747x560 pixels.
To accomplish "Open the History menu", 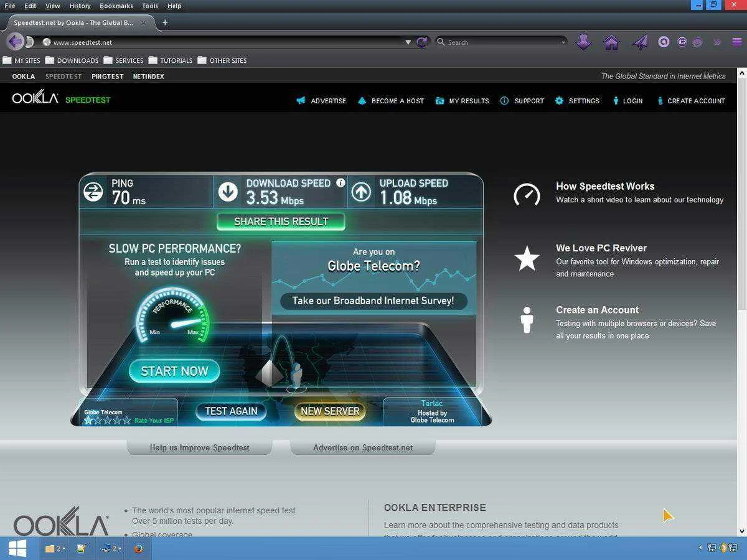I will coord(80,6).
